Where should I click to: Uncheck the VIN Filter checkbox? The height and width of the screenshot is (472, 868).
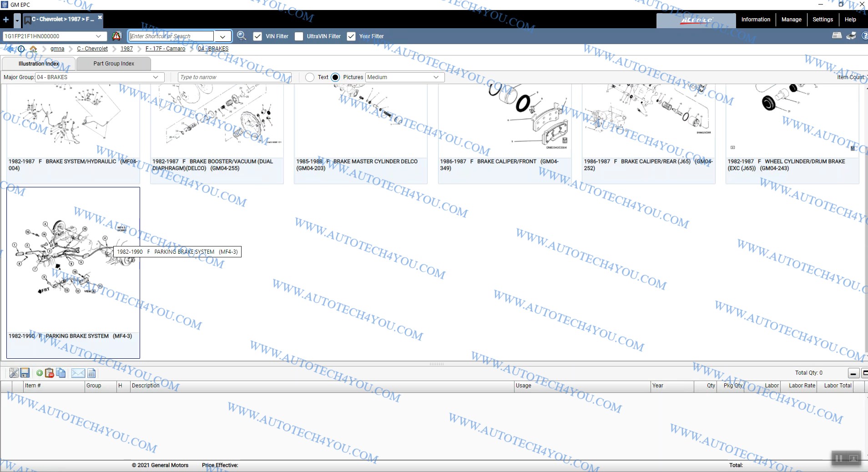pos(257,36)
